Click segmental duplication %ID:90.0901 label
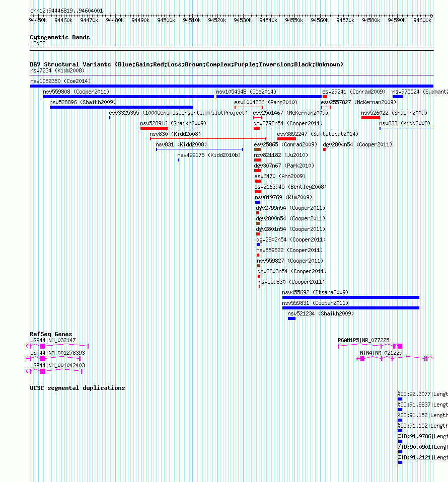448x482 pixels. pos(423,447)
